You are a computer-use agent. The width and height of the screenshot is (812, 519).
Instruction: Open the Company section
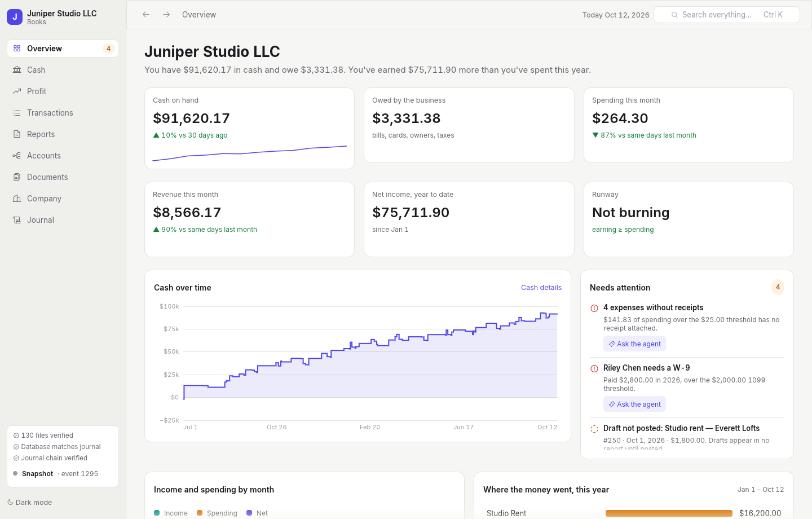63,199
